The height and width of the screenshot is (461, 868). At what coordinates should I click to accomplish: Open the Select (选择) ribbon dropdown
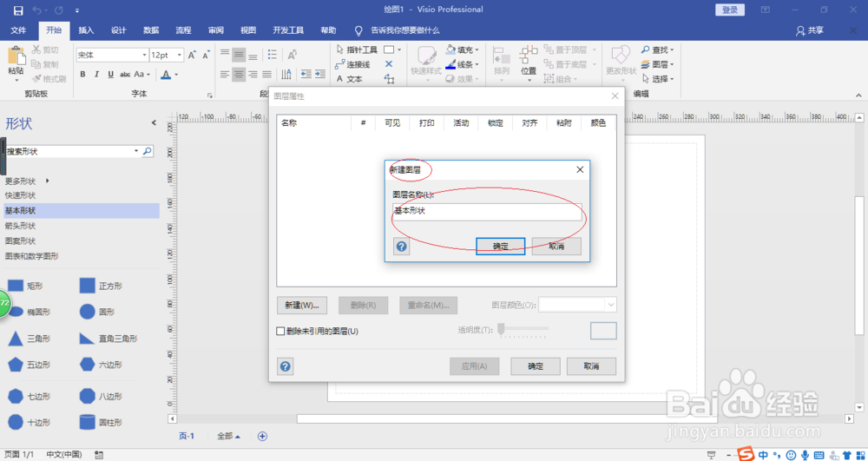[x=658, y=79]
